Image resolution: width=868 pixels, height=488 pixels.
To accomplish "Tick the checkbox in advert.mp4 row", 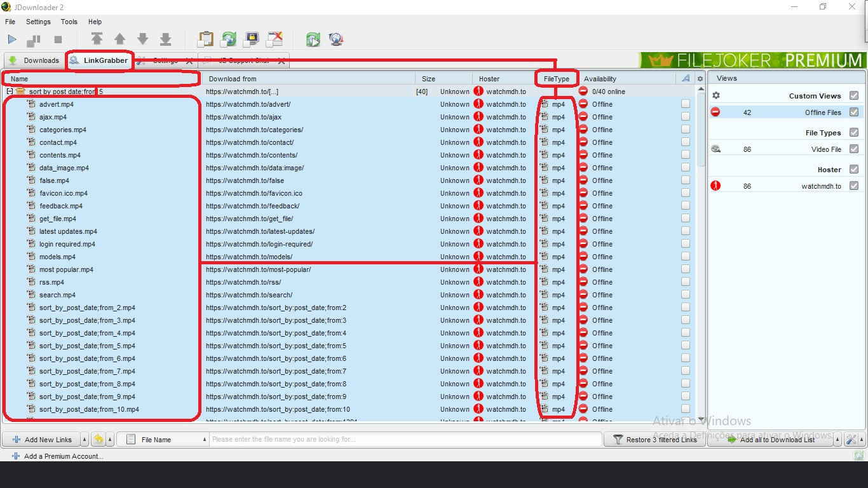I will coord(685,104).
